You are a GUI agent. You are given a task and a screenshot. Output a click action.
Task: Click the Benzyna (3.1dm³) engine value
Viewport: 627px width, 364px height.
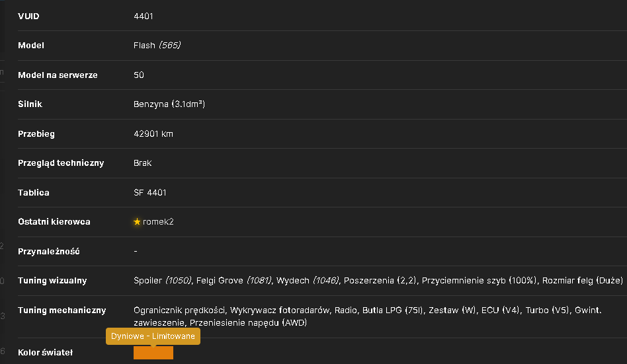coord(169,104)
